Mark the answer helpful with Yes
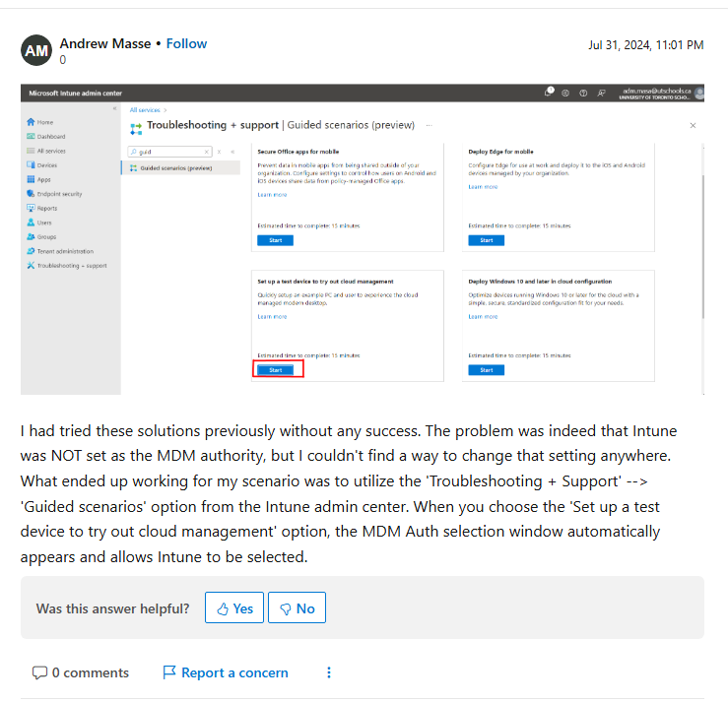Image resolution: width=728 pixels, height=702 pixels. pos(234,607)
